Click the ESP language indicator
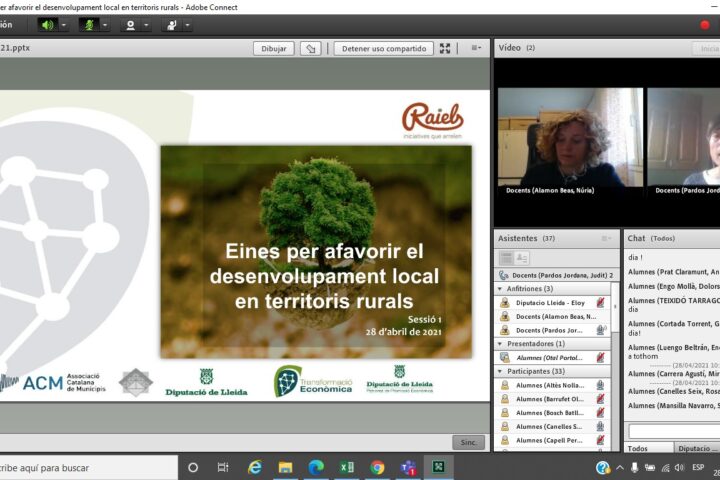Screen dimensions: 720x480 pyautogui.click(x=698, y=467)
